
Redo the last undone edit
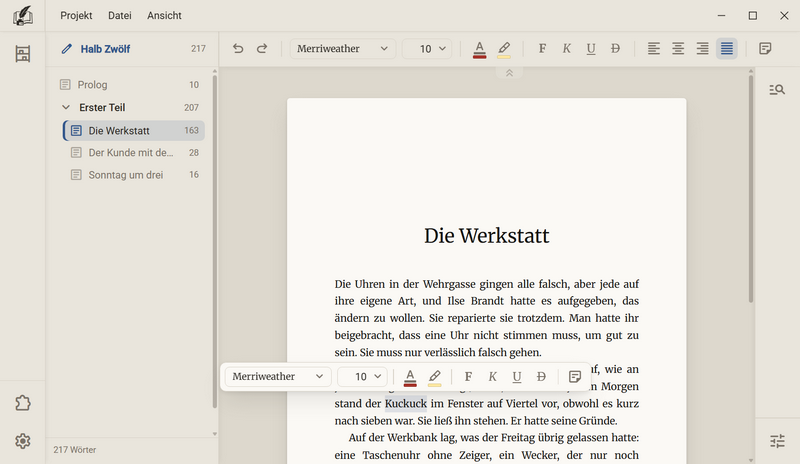262,48
